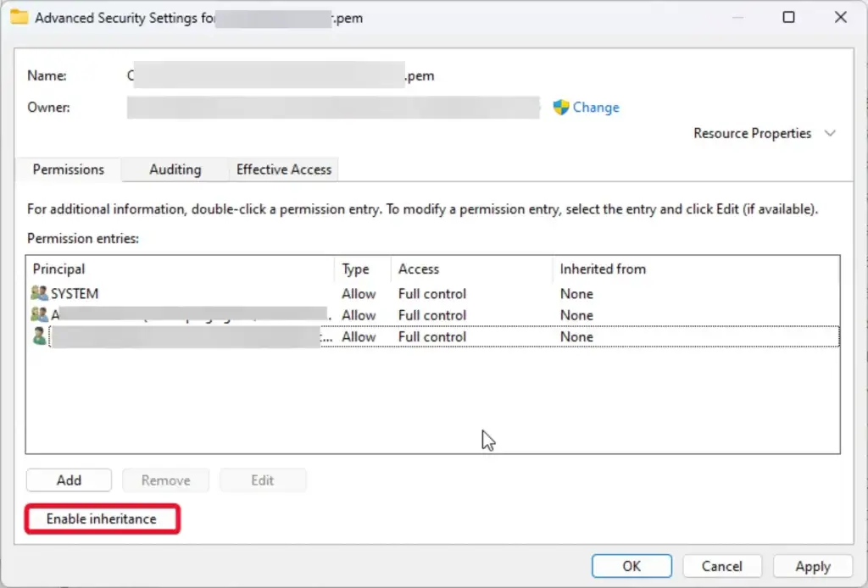Image resolution: width=868 pixels, height=588 pixels.
Task: Go to the Effective Access tab
Action: 284,169
